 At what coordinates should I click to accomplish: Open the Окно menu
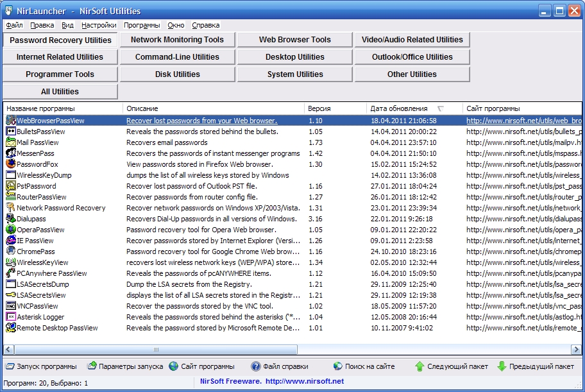(x=176, y=25)
